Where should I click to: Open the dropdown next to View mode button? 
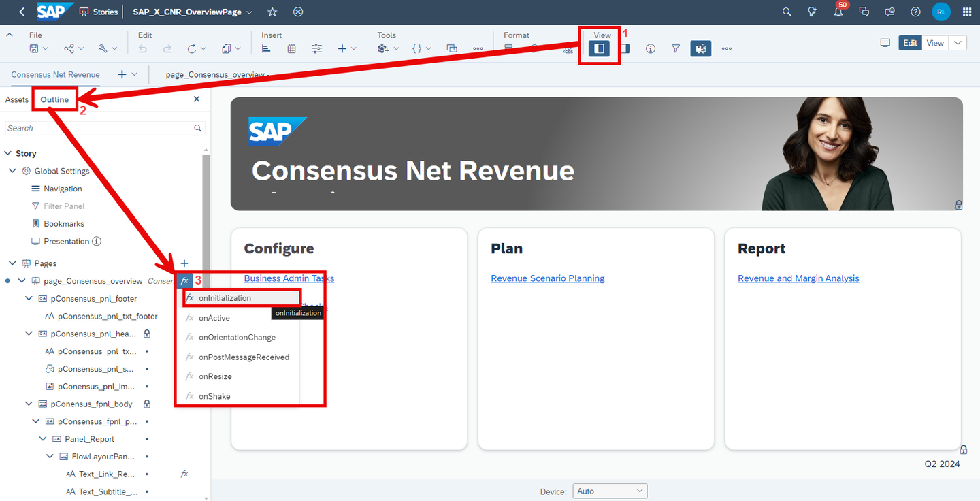coord(958,43)
